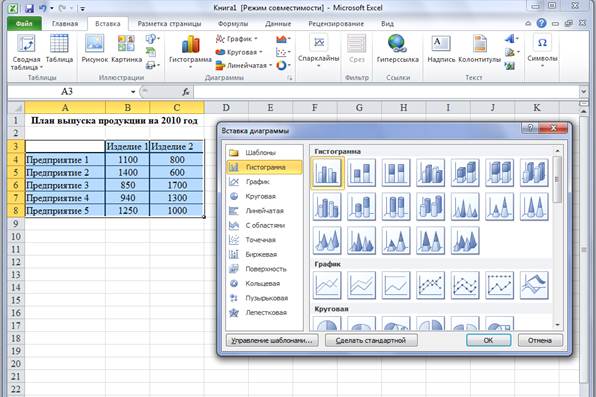Open clip art via Картинка icon
Viewport: 596px width, 397px height.
pyautogui.click(x=126, y=48)
